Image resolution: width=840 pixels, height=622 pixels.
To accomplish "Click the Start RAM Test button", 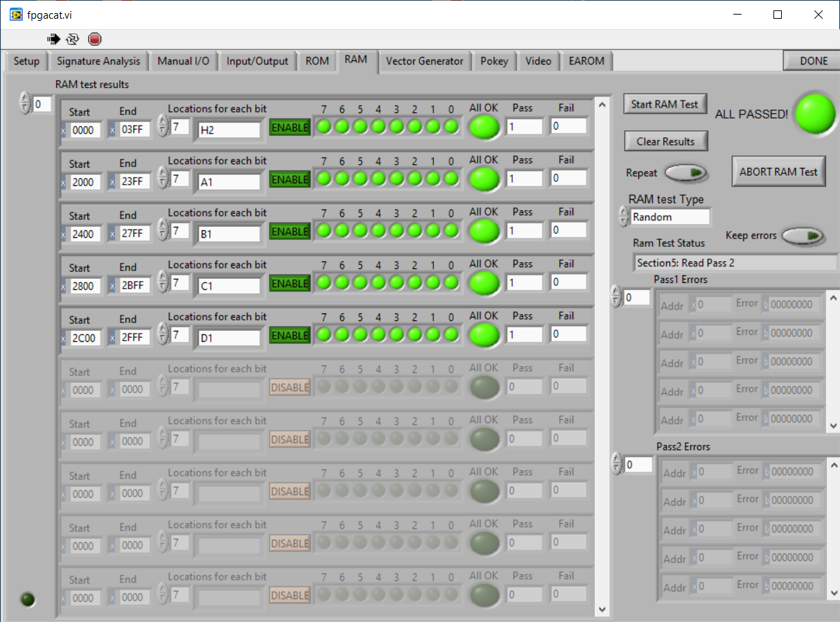I will click(x=664, y=104).
